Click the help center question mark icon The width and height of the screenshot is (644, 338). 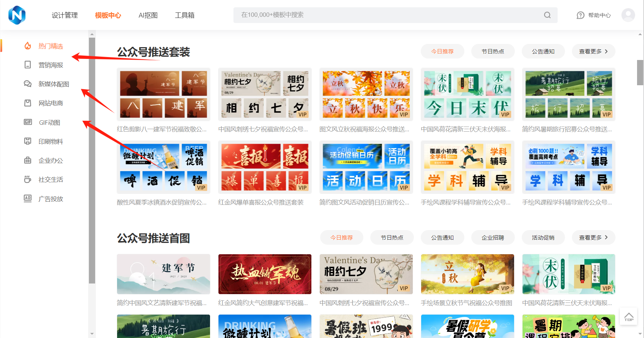tap(580, 15)
